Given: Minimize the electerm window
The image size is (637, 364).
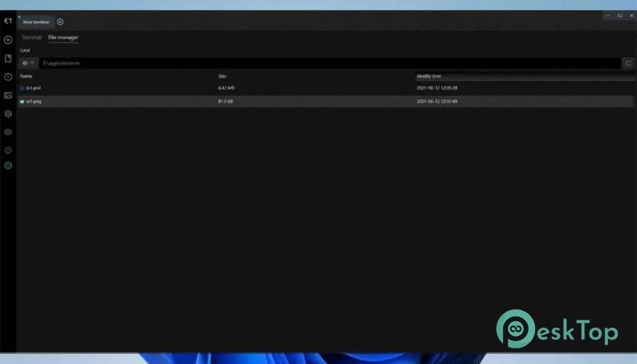Looking at the screenshot, I should tap(608, 15).
